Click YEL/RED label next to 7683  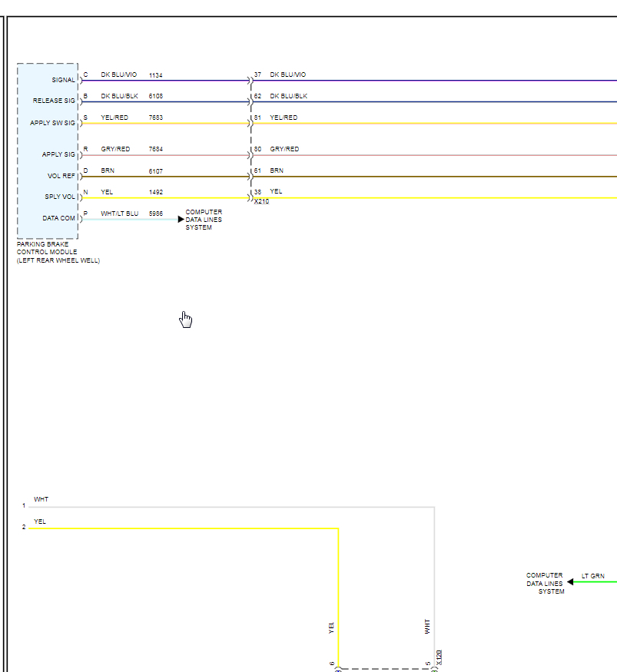114,118
